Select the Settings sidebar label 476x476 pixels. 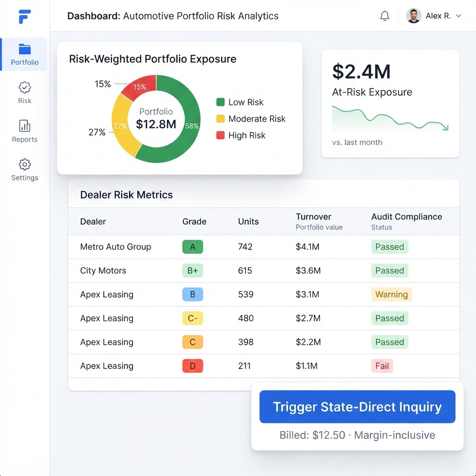pos(25,178)
